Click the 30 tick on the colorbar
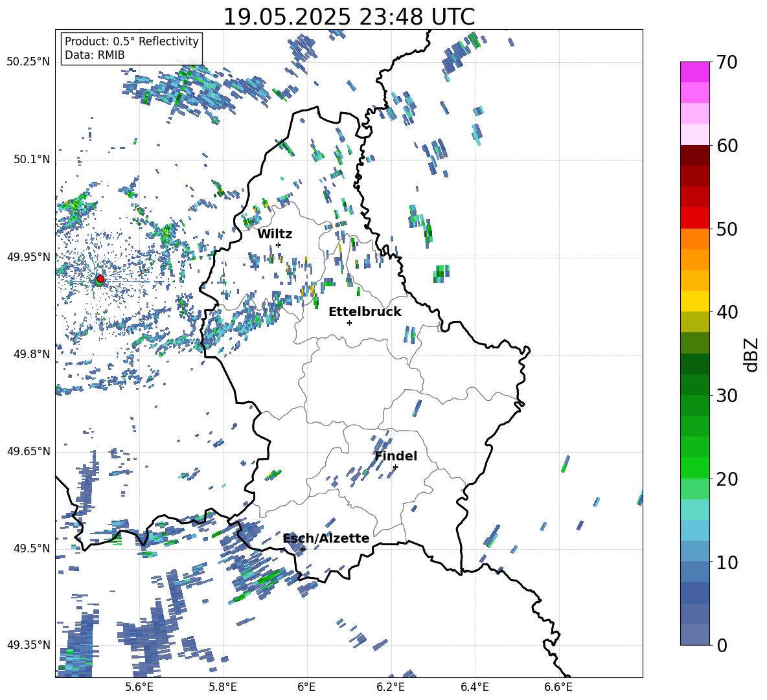The image size is (767, 700). (x=727, y=396)
